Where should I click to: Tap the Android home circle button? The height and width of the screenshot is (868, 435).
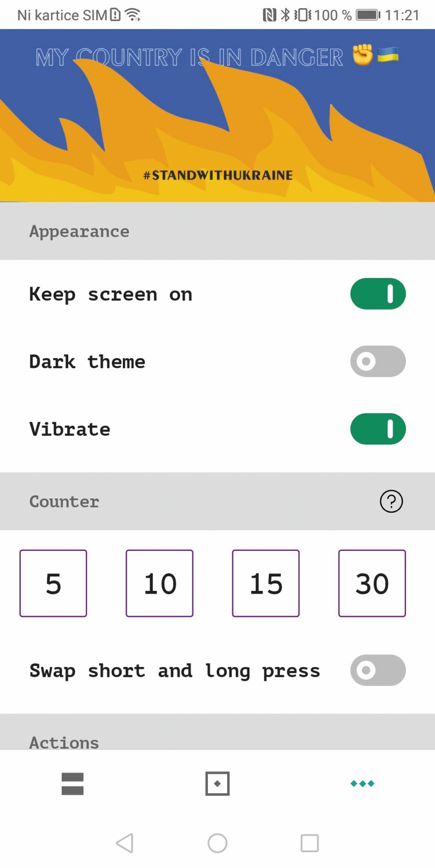(217, 843)
